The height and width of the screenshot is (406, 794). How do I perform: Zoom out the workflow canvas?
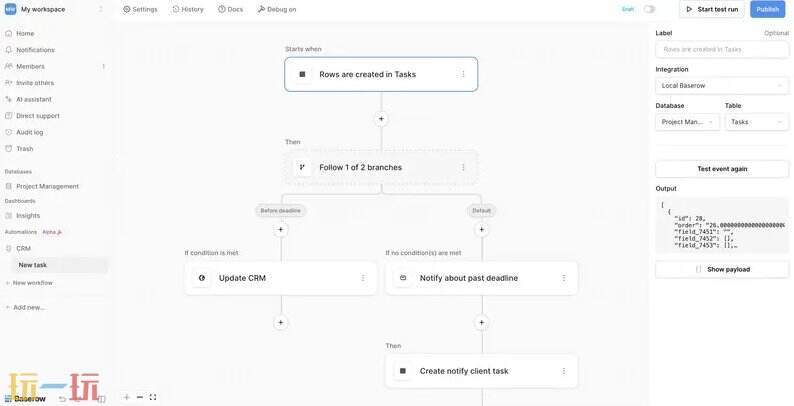(140, 397)
